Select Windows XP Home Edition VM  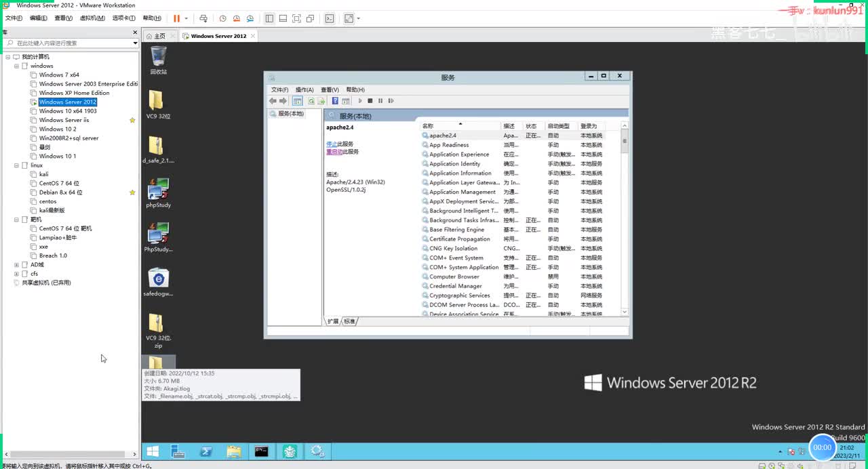(74, 93)
